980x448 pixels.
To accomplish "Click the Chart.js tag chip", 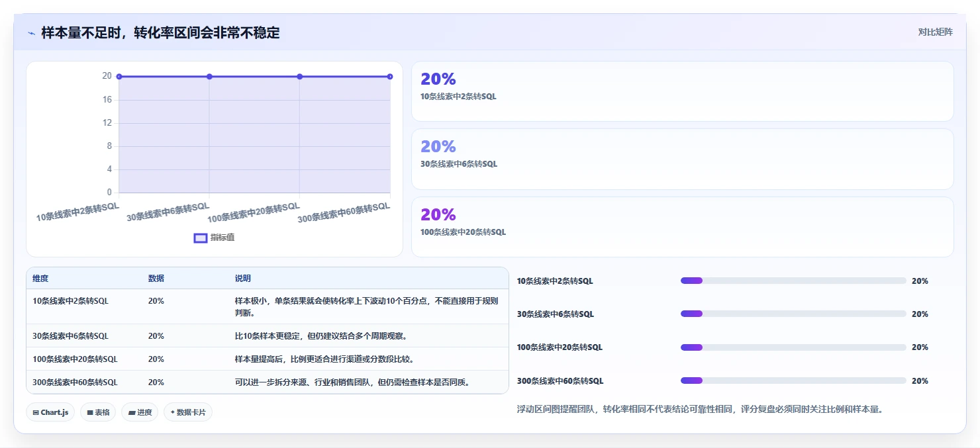I will (x=51, y=412).
